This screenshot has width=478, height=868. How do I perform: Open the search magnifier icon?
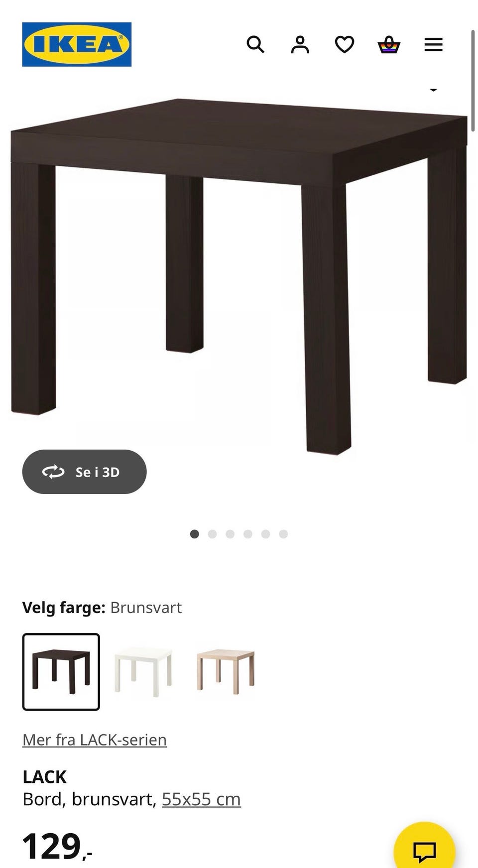pyautogui.click(x=255, y=44)
